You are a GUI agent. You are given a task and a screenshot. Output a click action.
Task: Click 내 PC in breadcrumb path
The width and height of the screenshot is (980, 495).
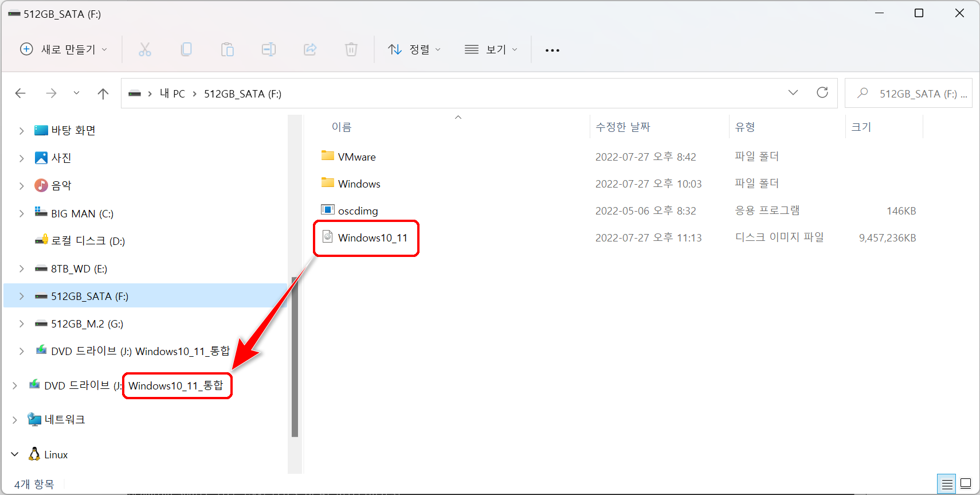point(173,93)
